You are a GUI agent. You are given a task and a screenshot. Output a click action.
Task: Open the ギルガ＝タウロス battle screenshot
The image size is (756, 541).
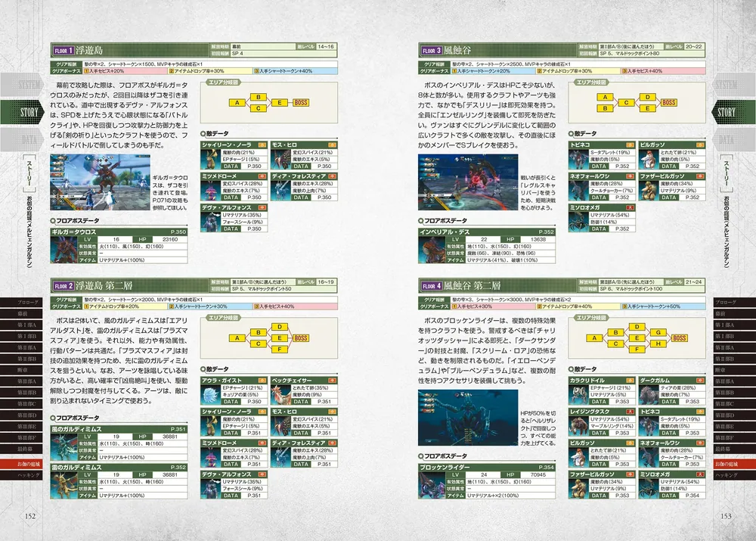tap(100, 182)
